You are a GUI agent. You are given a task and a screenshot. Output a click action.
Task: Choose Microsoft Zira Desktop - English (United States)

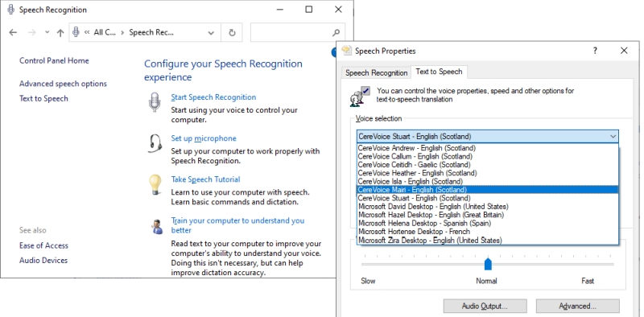488,241
